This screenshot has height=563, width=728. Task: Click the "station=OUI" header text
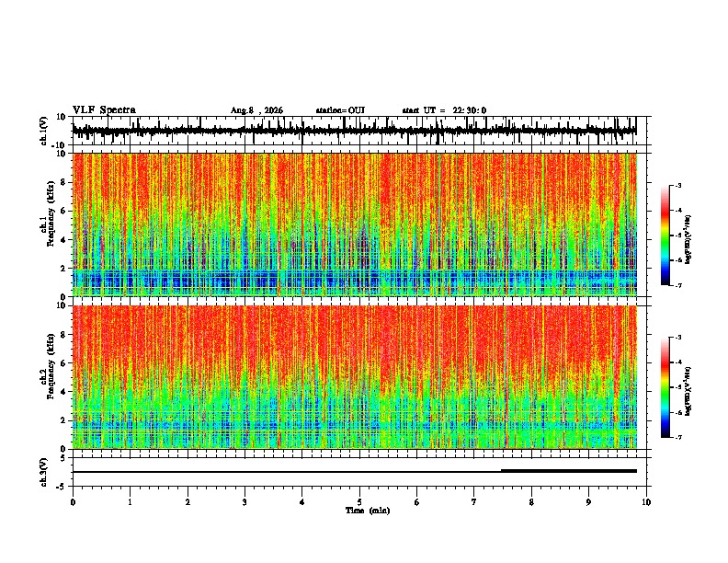(340, 110)
